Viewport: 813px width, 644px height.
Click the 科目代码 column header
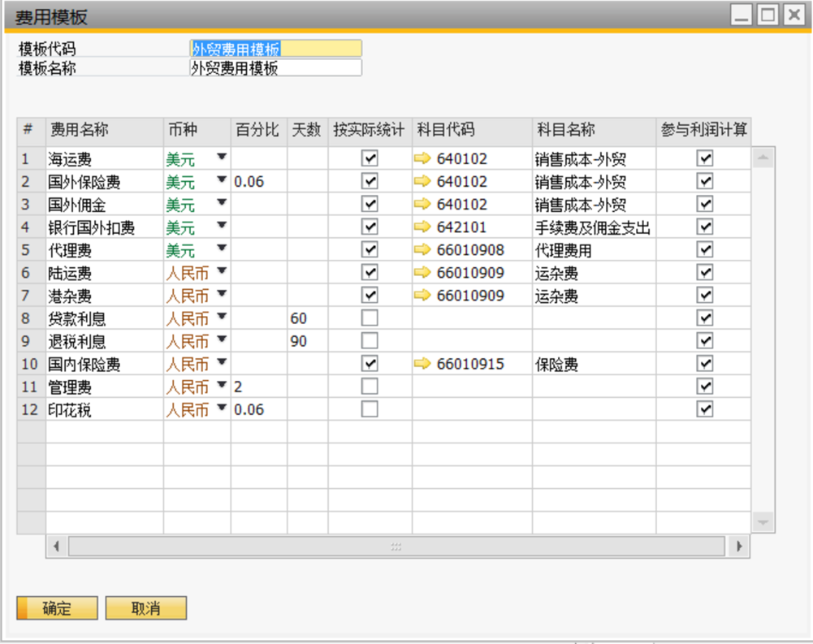click(x=472, y=130)
